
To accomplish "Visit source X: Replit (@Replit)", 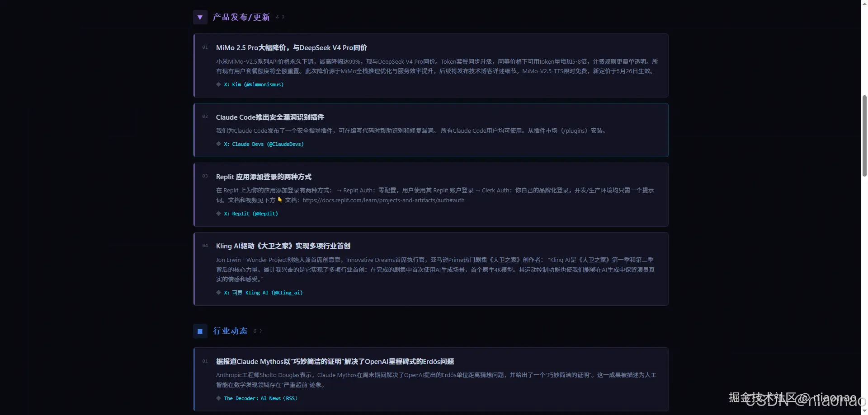I will click(x=251, y=214).
